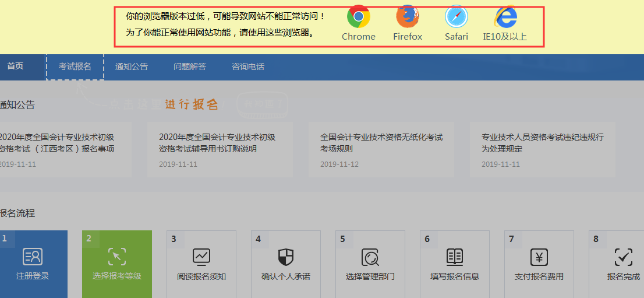
Task: Select step 1 注册登录 icon
Action: coord(33,257)
